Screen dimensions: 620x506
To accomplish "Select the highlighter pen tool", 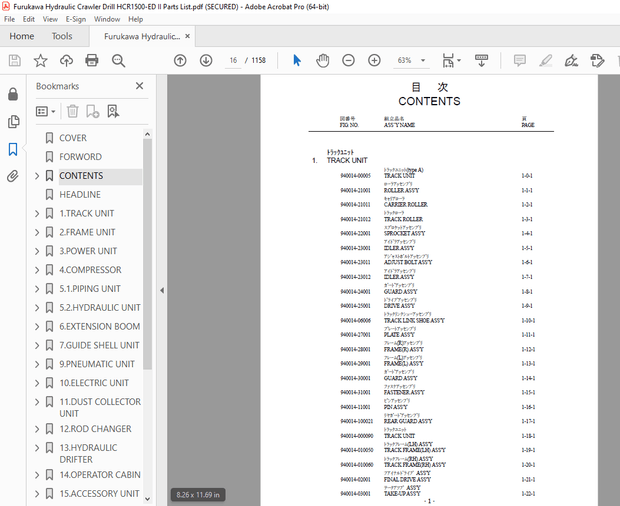I will 546,60.
